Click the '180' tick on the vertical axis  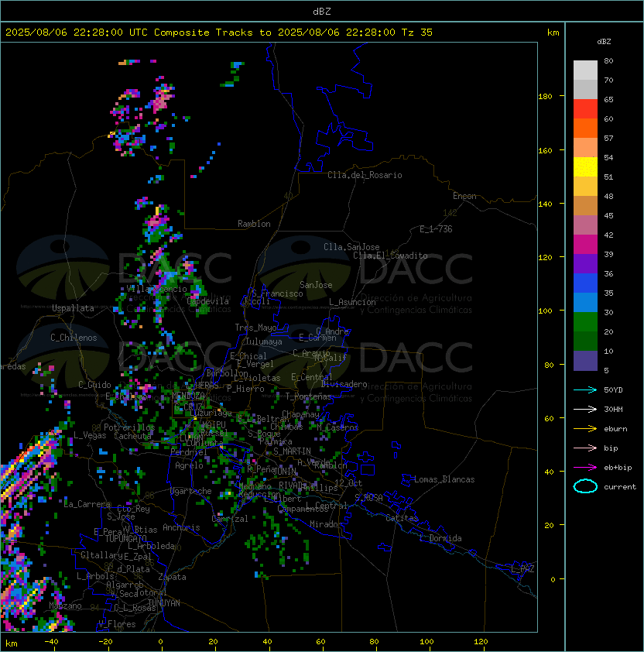pyautogui.click(x=545, y=97)
